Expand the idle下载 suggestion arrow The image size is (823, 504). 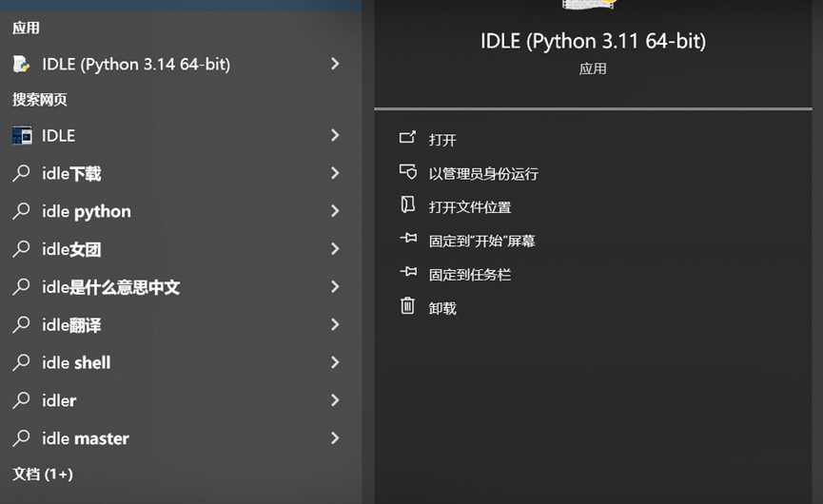pos(335,173)
